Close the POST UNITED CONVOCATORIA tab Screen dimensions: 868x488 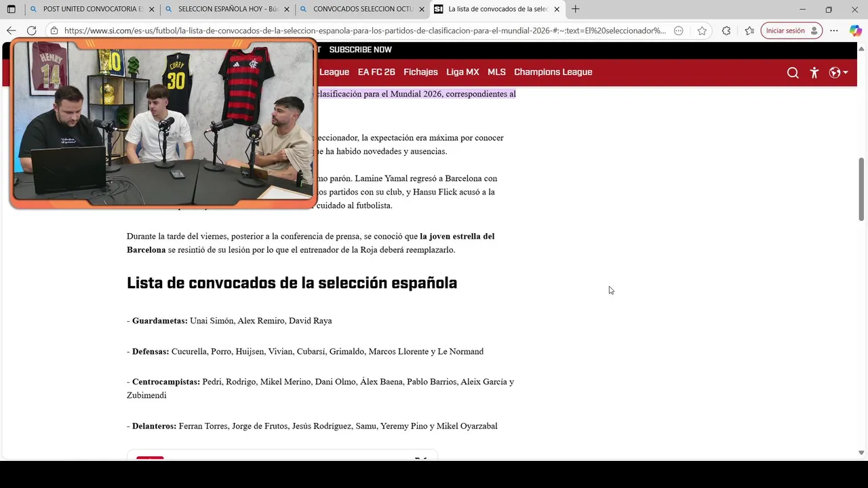151,9
